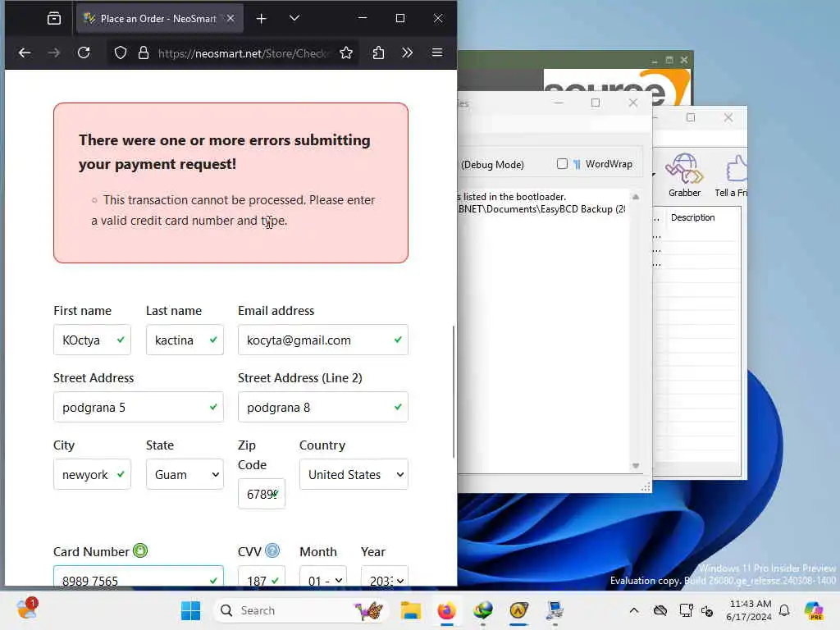840x630 pixels.
Task: Open the Country dropdown United States
Action: (354, 474)
